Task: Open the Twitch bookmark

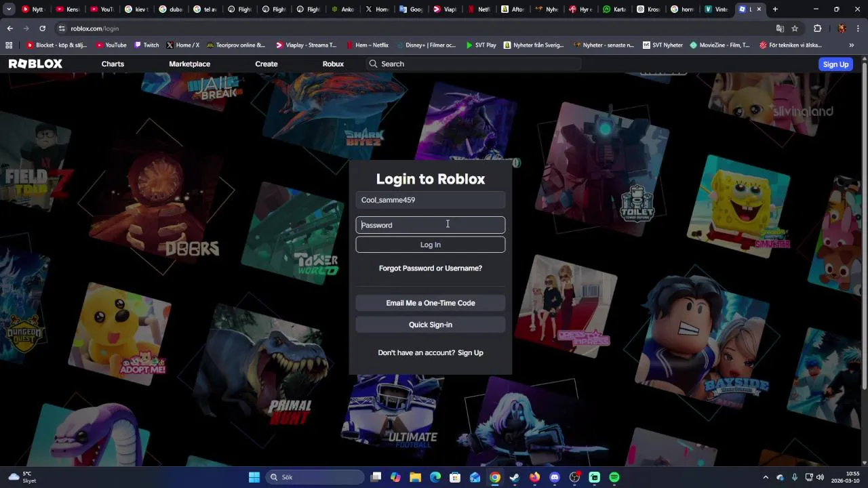Action: coord(146,45)
